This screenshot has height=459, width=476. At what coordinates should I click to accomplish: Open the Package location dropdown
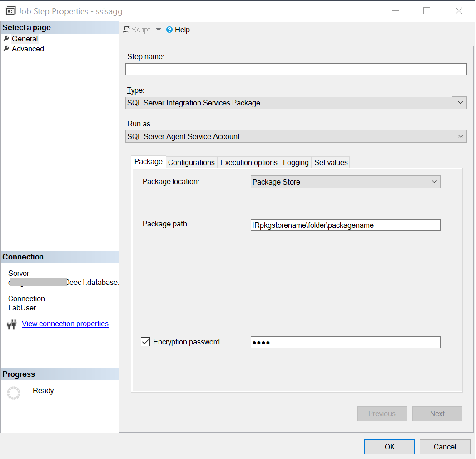[346, 182]
